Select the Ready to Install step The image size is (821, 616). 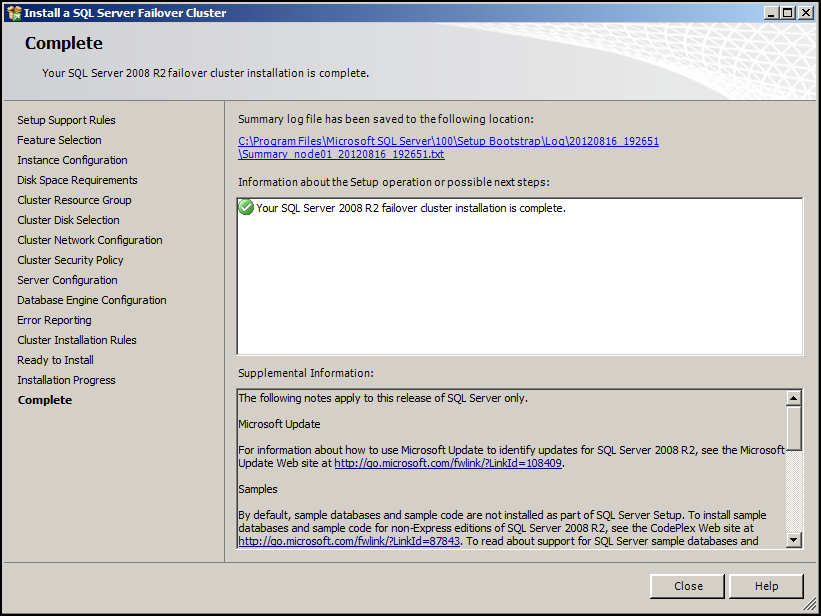pos(55,360)
